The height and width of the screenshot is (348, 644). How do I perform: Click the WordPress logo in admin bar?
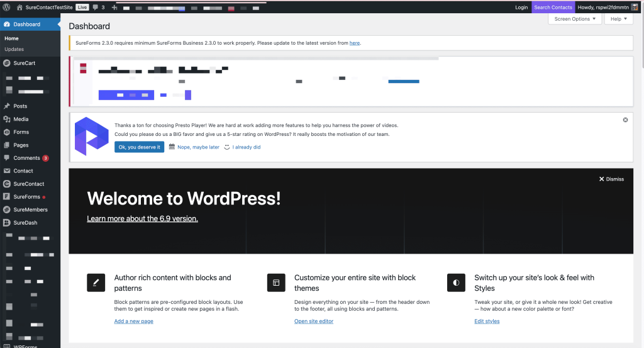pos(7,7)
